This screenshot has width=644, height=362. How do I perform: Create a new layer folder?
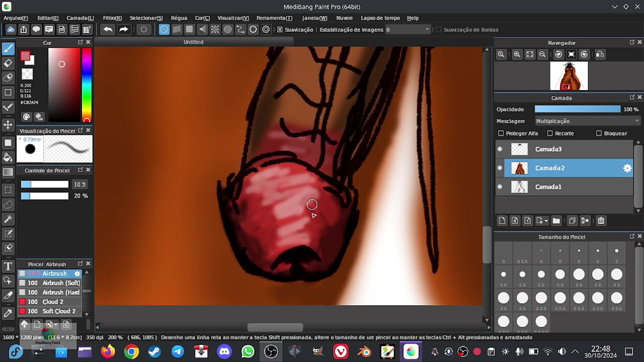click(556, 221)
